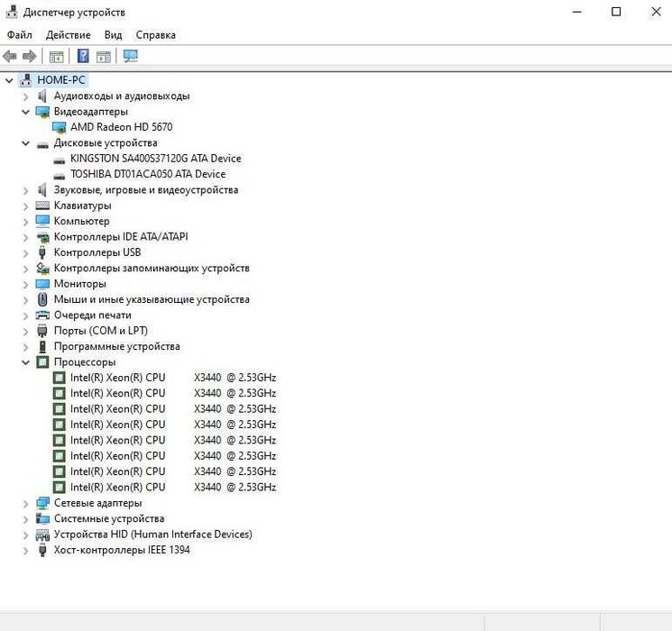
Task: Expand Контроллеры запоминающих устройств category
Action: (x=26, y=269)
